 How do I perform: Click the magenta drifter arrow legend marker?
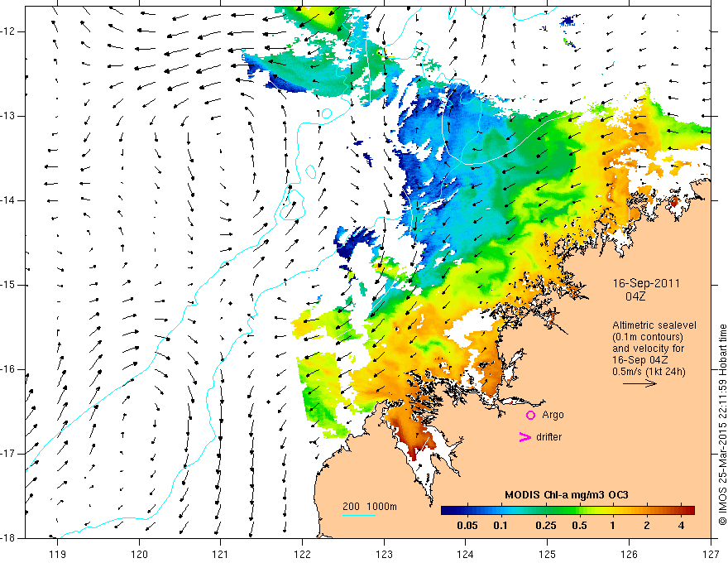click(524, 437)
